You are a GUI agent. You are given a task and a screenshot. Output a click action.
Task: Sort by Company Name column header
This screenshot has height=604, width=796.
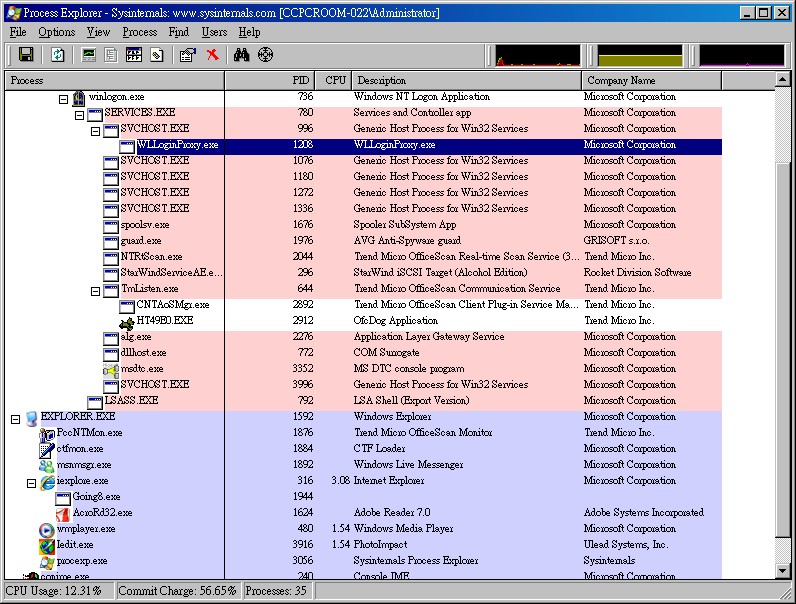pos(651,80)
